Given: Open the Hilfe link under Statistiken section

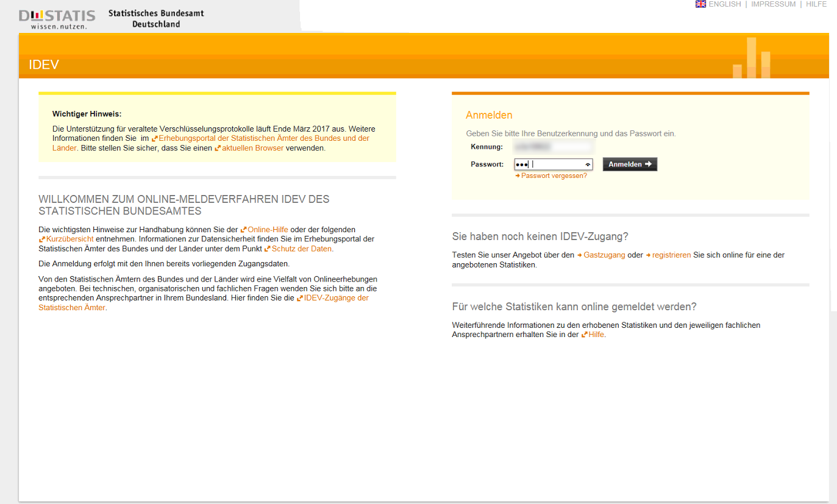Looking at the screenshot, I should [593, 335].
